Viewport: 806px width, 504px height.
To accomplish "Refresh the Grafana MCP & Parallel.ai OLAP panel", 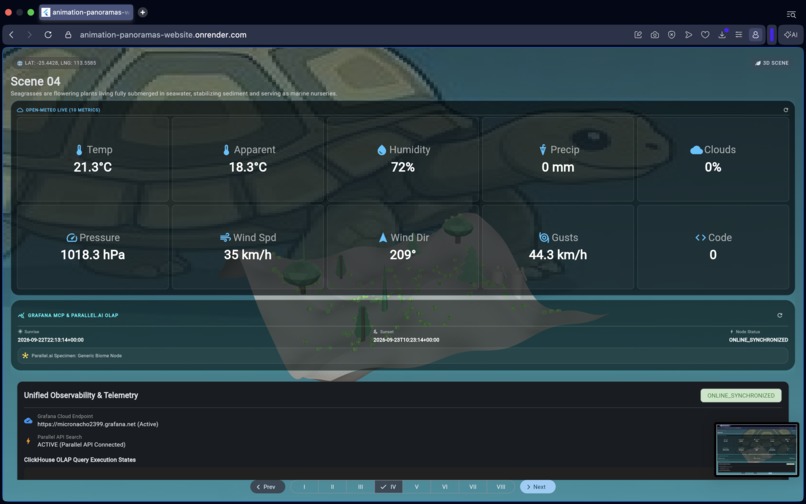I will click(780, 315).
